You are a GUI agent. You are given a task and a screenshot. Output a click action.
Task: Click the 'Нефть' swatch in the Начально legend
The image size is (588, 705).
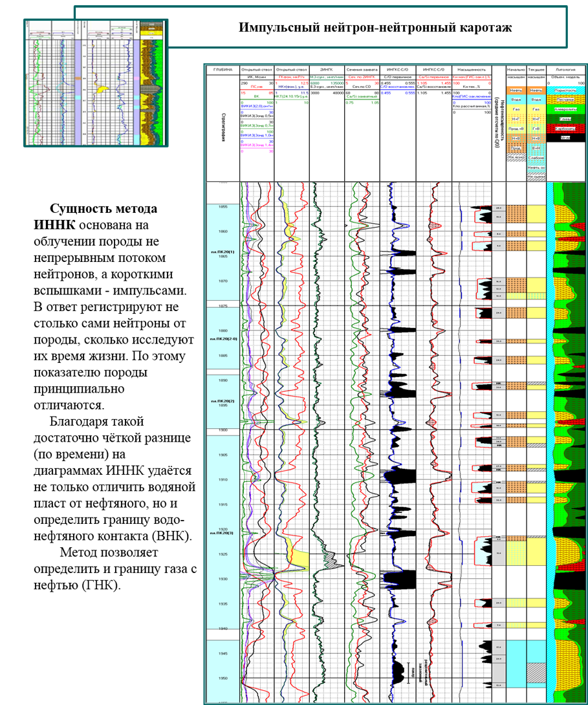point(516,91)
